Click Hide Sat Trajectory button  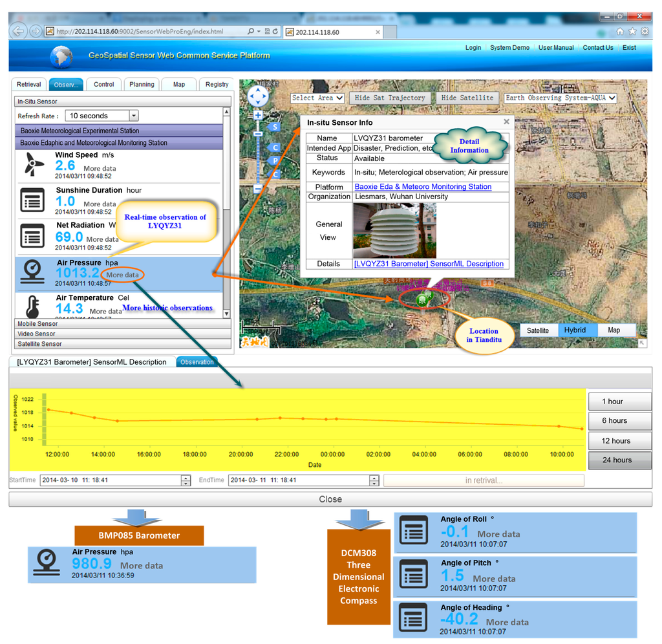point(390,98)
